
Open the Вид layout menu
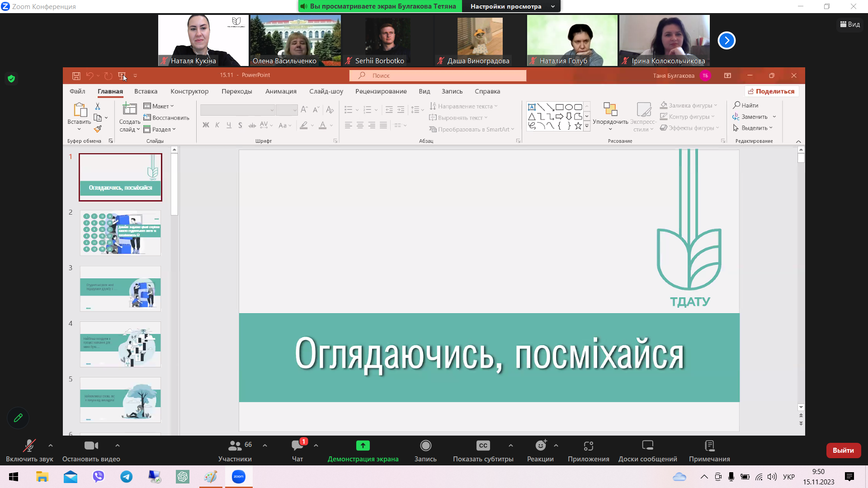click(850, 24)
